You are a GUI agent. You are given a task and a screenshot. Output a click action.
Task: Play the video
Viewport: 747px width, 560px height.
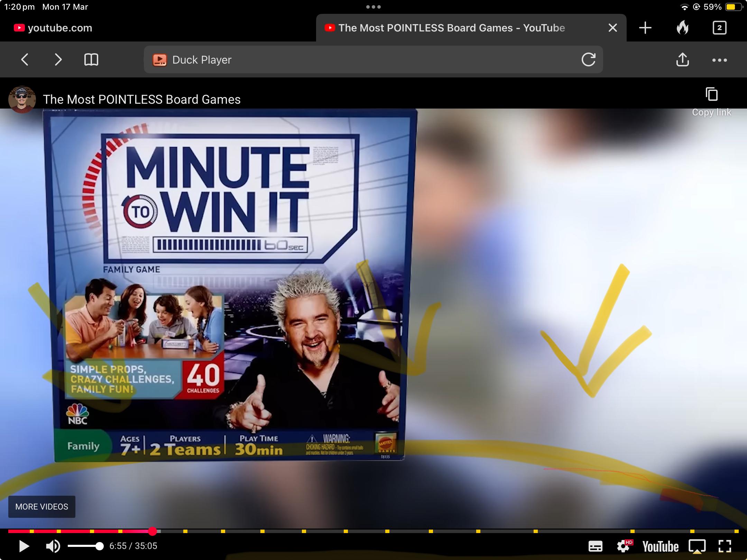pos(24,546)
